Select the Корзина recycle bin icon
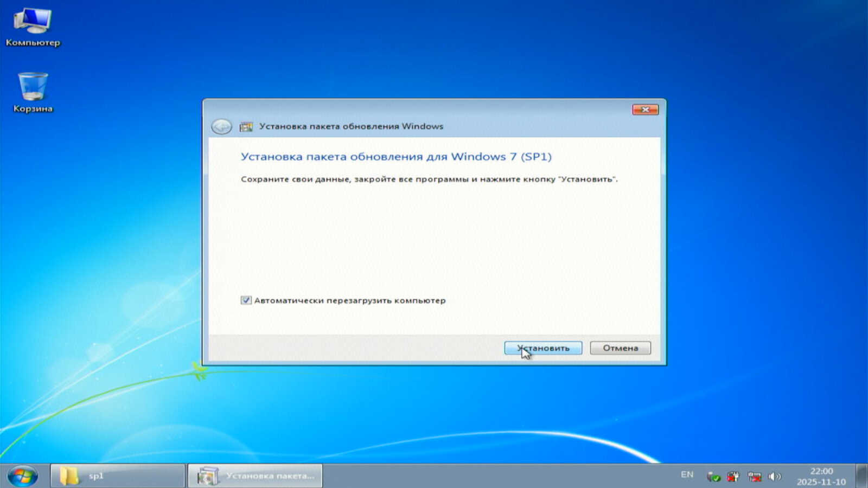This screenshot has height=488, width=868. coord(33,92)
